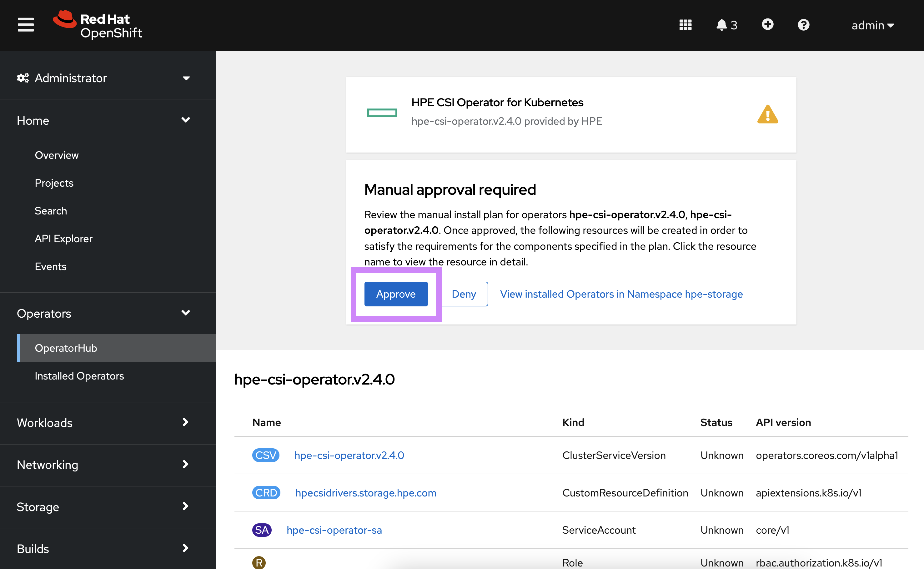924x569 pixels.
Task: Expand the Operators navigation section
Action: pos(102,312)
